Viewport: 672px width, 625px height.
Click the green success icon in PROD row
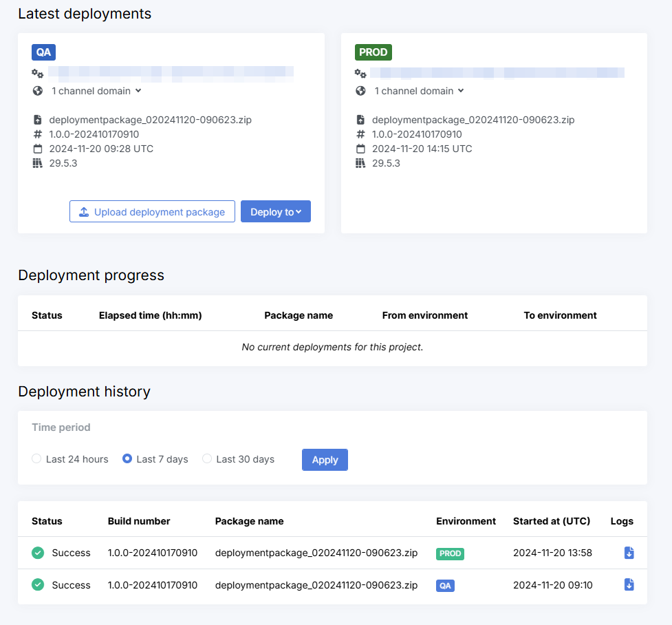click(38, 553)
